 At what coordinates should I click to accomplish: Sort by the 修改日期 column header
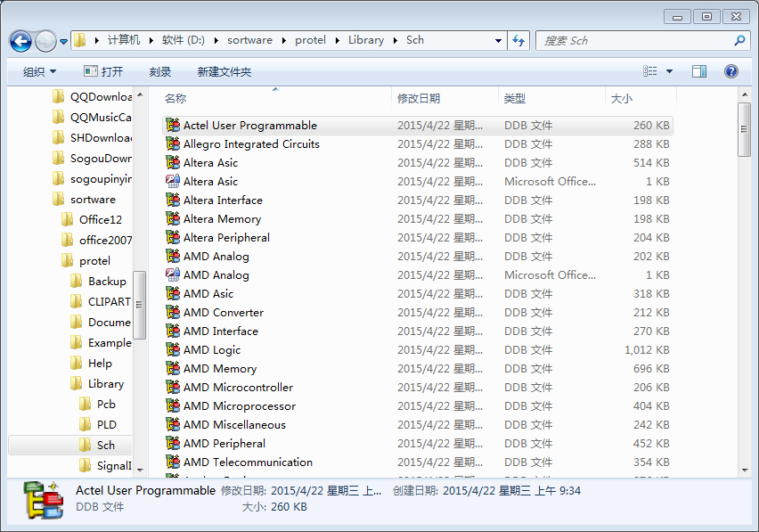(x=419, y=99)
